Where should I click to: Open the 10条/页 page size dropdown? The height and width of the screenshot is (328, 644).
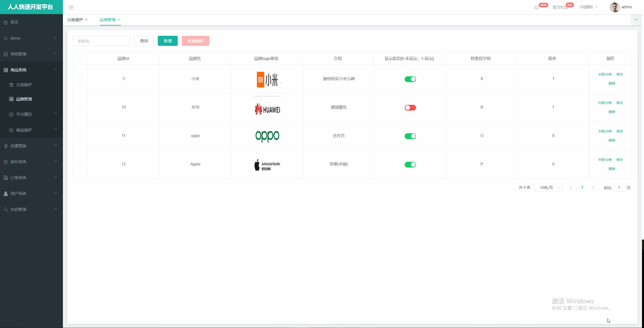(x=549, y=187)
